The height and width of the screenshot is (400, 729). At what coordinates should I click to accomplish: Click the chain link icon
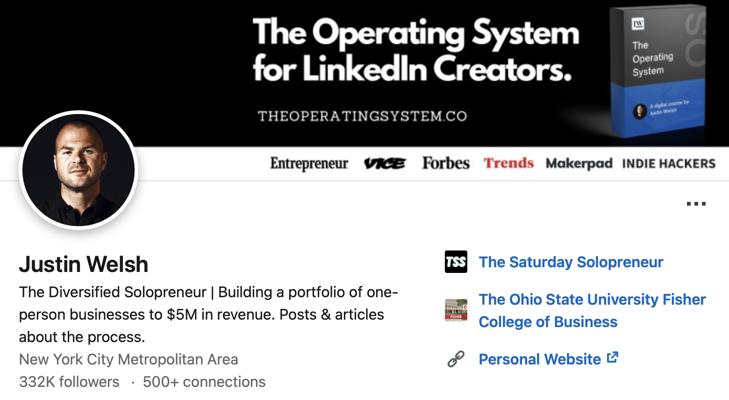pos(456,359)
